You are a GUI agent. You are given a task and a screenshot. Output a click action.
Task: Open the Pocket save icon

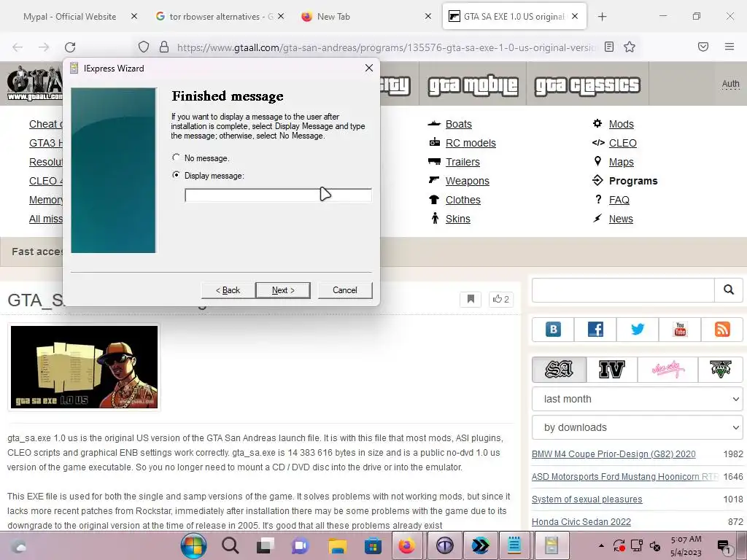pyautogui.click(x=703, y=47)
